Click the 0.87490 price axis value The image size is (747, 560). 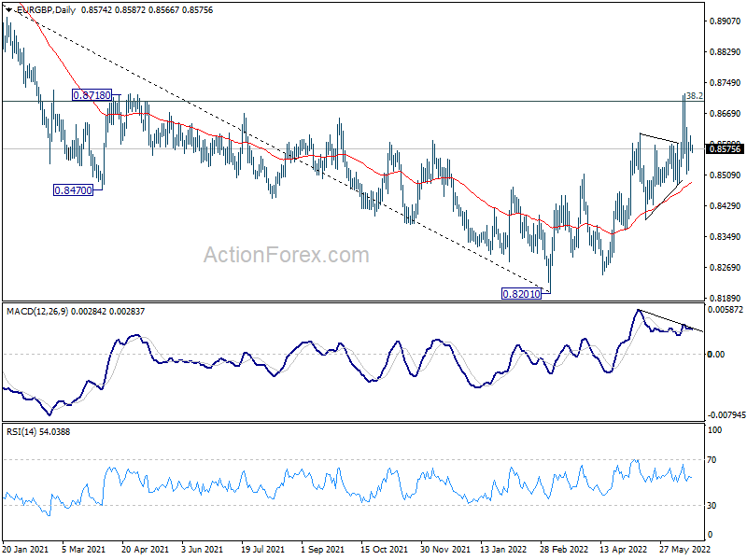tap(726, 83)
